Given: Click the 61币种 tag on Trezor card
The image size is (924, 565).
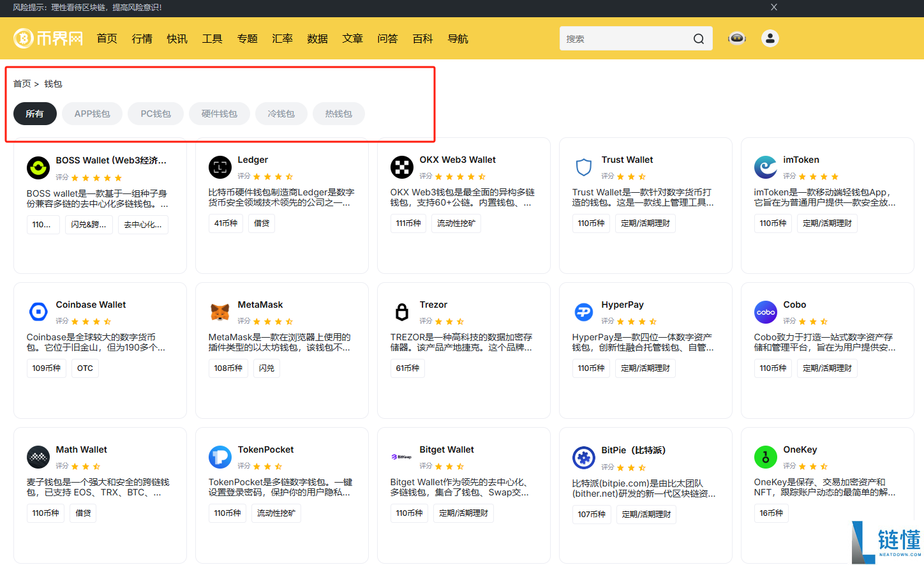Looking at the screenshot, I should tap(408, 368).
